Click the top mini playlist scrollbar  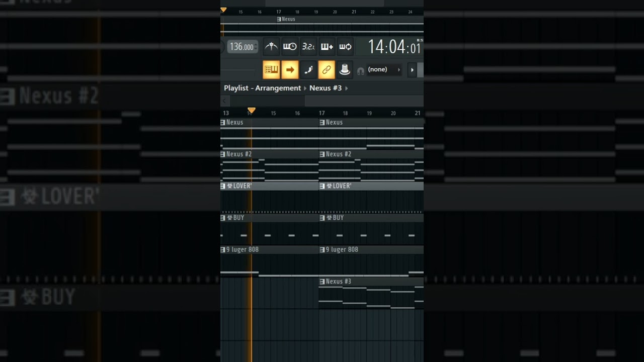pyautogui.click(x=325, y=3)
